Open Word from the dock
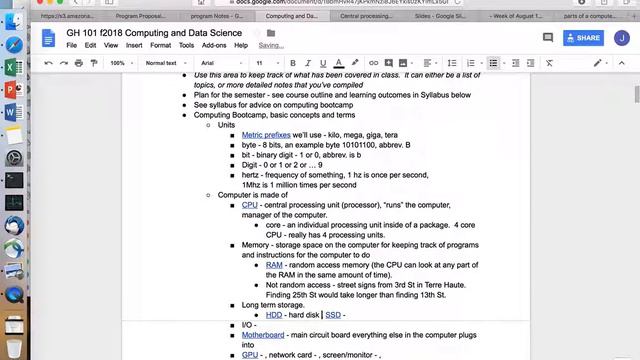The height and width of the screenshot is (360, 640). click(x=14, y=112)
